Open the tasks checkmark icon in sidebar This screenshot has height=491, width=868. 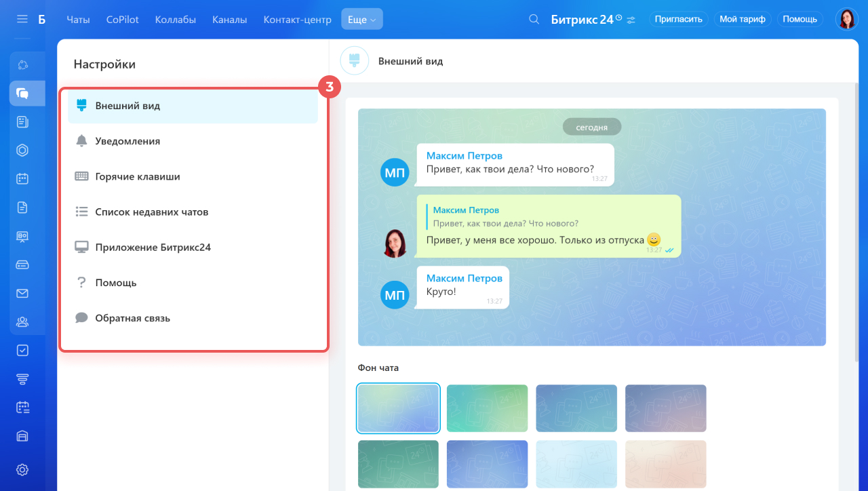tap(22, 350)
